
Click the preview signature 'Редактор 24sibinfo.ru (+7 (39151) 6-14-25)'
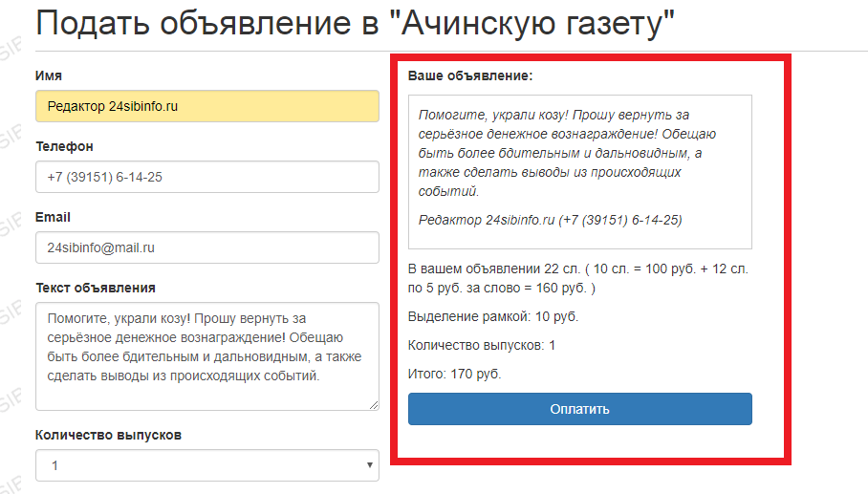[551, 220]
